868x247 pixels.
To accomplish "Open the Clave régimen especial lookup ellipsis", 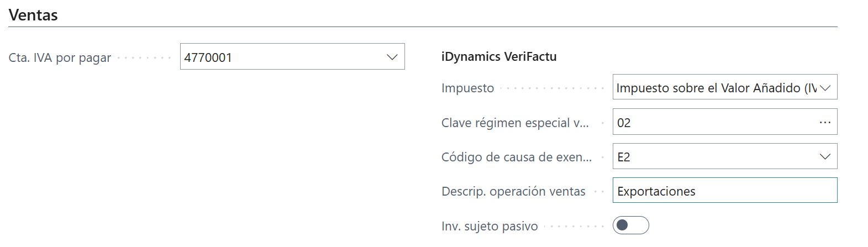I will click(825, 122).
